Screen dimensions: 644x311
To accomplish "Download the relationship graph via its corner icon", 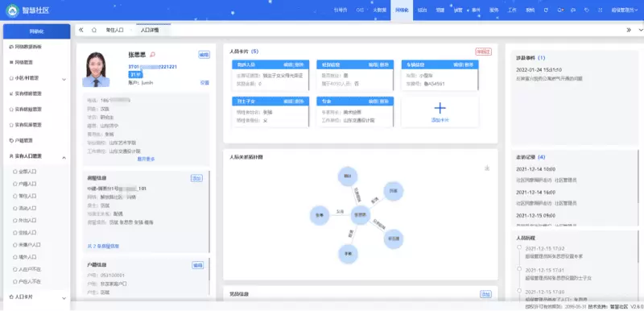I will click(x=487, y=168).
